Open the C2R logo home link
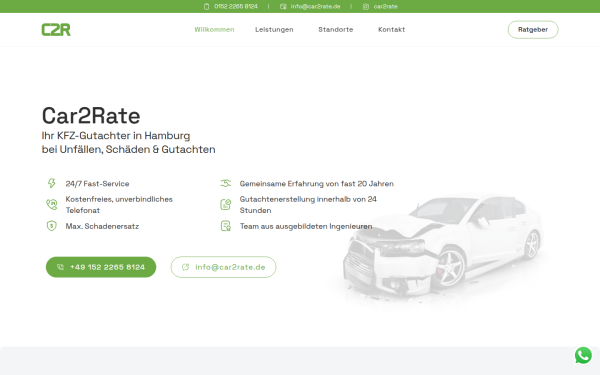 [56, 29]
